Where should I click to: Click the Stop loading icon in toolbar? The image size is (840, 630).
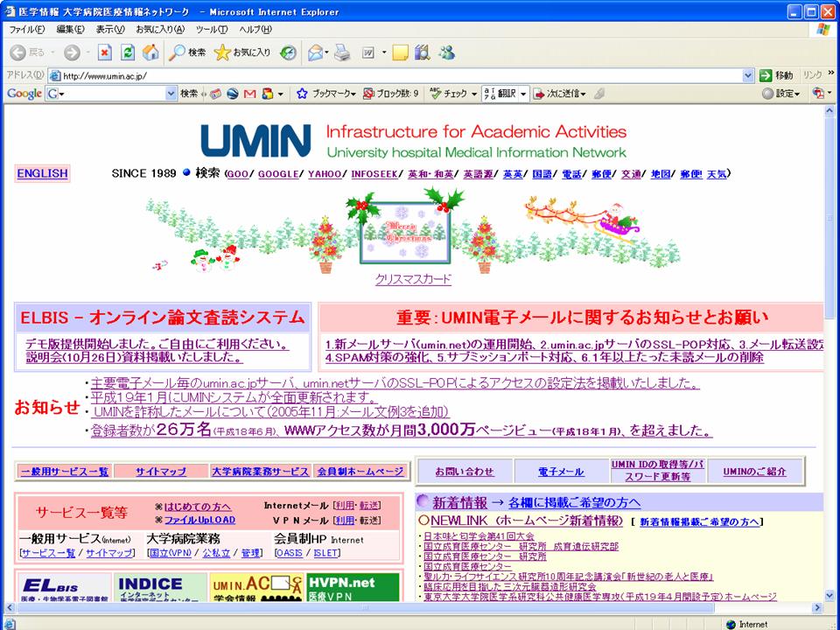click(105, 52)
